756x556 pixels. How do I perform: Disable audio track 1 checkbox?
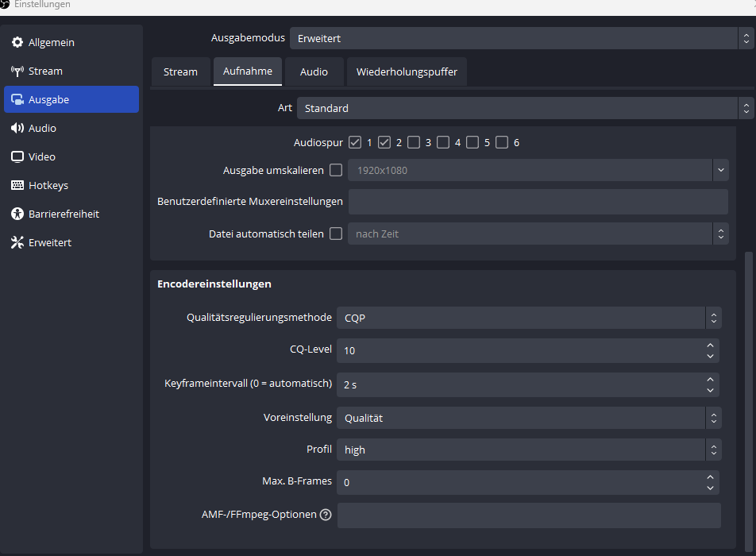coord(355,142)
